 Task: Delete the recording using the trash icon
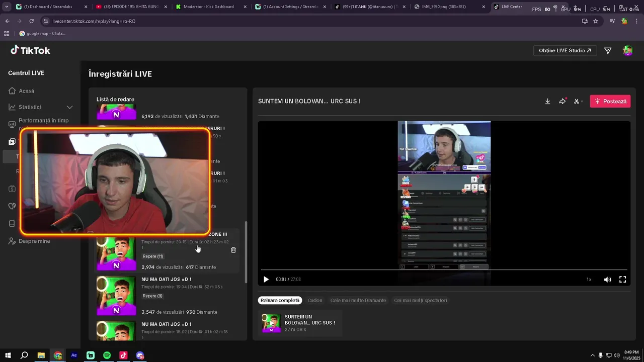point(233,250)
